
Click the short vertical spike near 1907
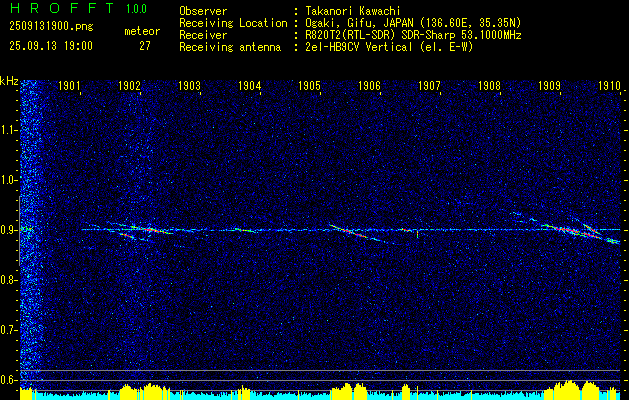418,234
